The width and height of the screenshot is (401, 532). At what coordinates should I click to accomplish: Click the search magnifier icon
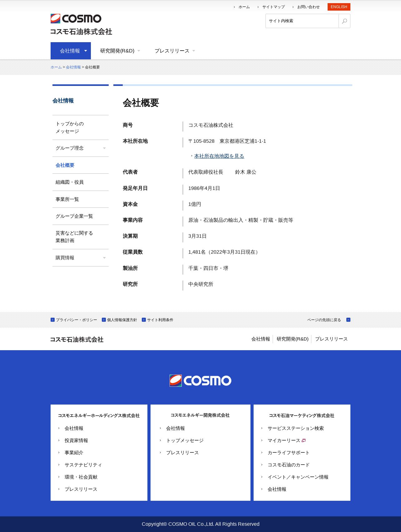coord(344,21)
